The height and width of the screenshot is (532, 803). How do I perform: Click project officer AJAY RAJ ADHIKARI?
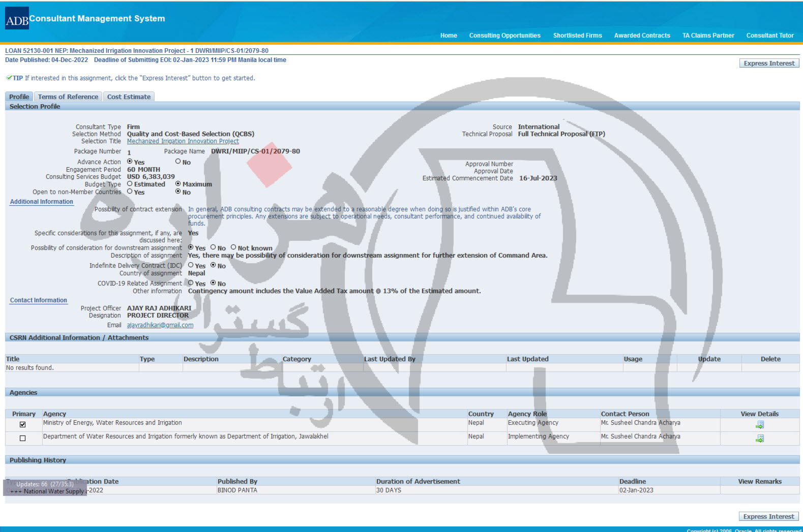[x=159, y=308]
